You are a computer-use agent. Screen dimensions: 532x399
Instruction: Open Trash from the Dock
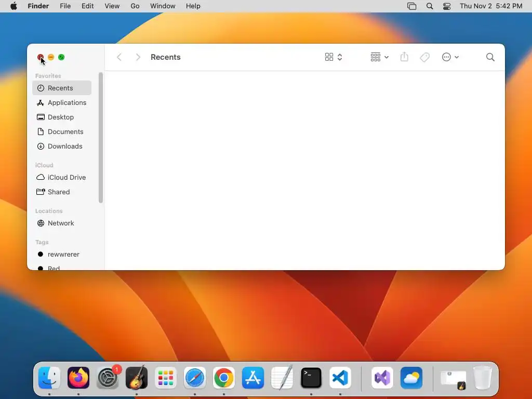click(x=483, y=378)
